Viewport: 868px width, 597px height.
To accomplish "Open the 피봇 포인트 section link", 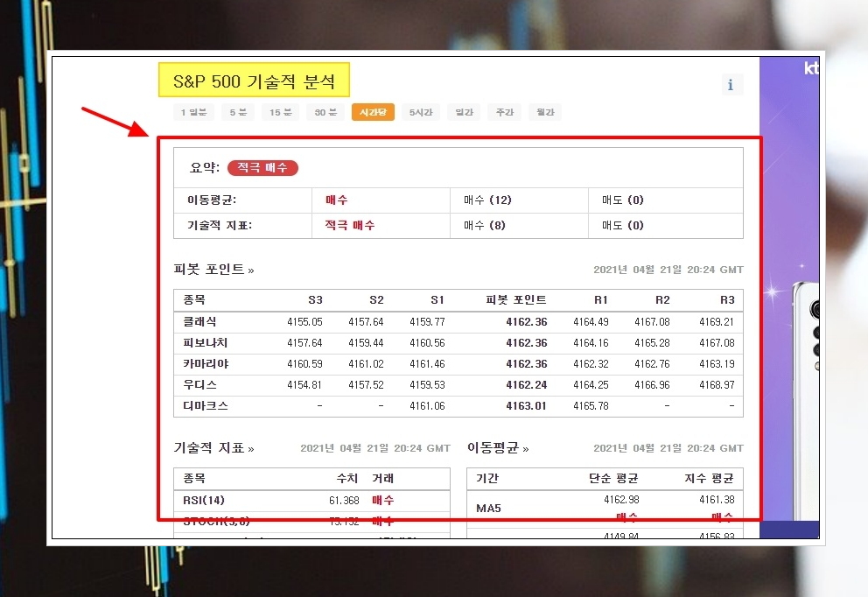I will (x=213, y=270).
